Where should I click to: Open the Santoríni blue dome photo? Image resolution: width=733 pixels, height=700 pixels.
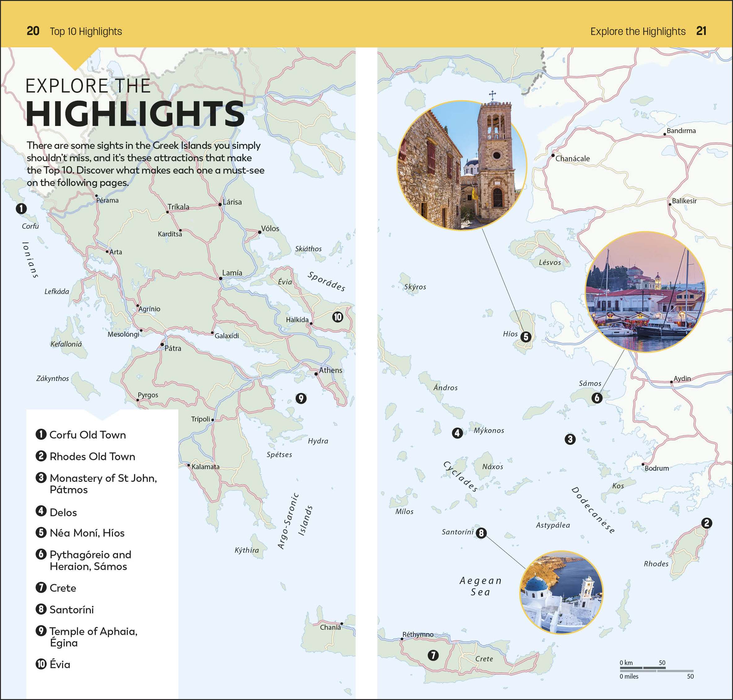click(x=561, y=593)
